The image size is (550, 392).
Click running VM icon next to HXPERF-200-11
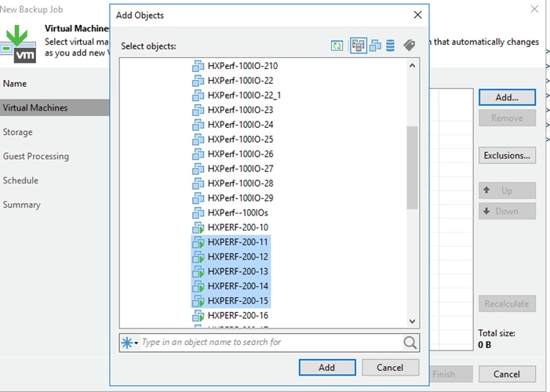click(x=199, y=242)
